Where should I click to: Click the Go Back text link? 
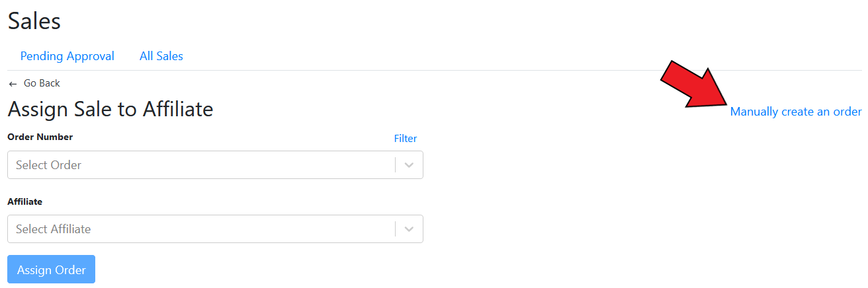[x=42, y=83]
